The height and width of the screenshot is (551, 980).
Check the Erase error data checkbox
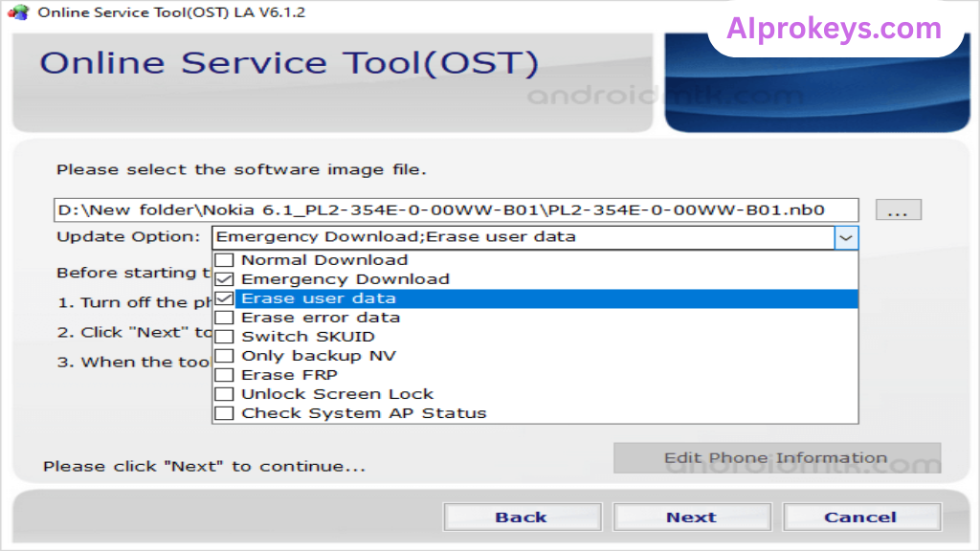[224, 318]
